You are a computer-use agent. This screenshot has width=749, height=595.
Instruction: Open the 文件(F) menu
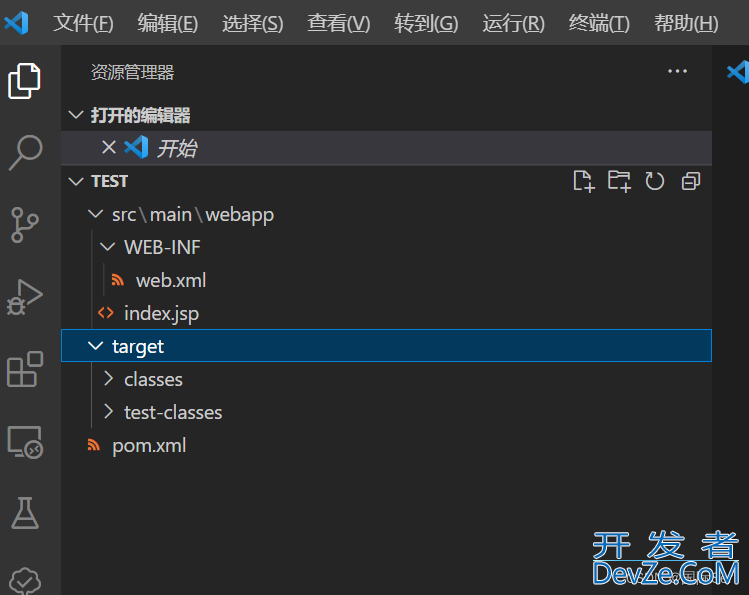pos(83,23)
